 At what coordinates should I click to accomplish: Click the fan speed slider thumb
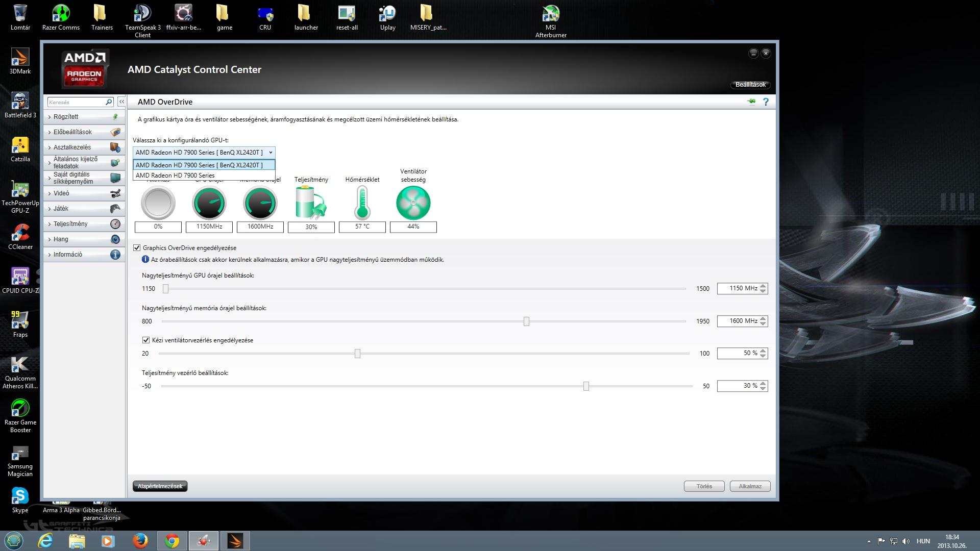pyautogui.click(x=357, y=354)
